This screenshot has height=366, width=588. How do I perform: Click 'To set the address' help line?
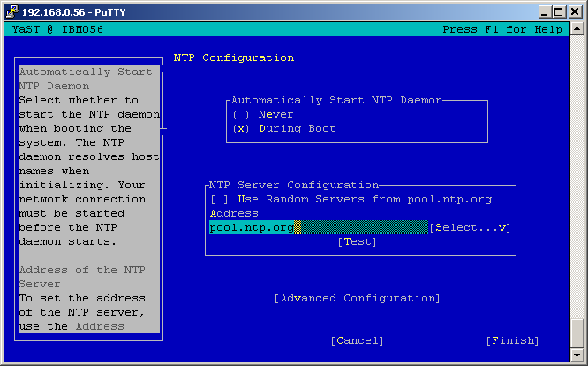point(82,298)
